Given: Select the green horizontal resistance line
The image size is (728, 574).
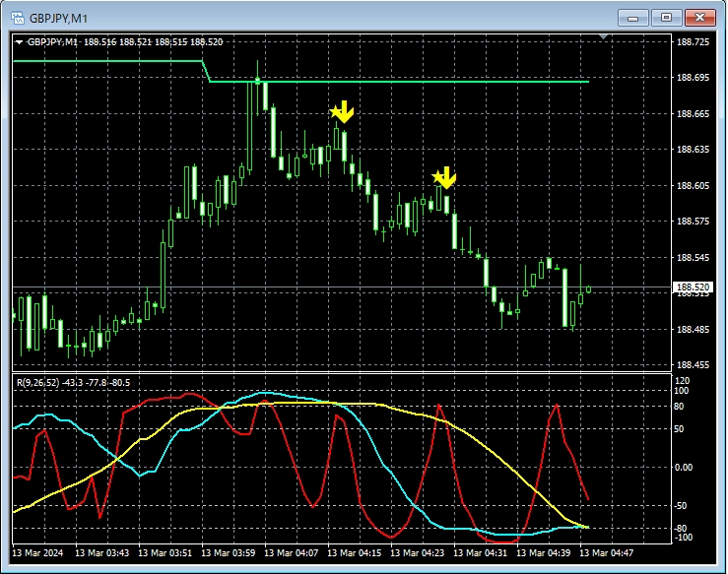Looking at the screenshot, I should point(394,81).
